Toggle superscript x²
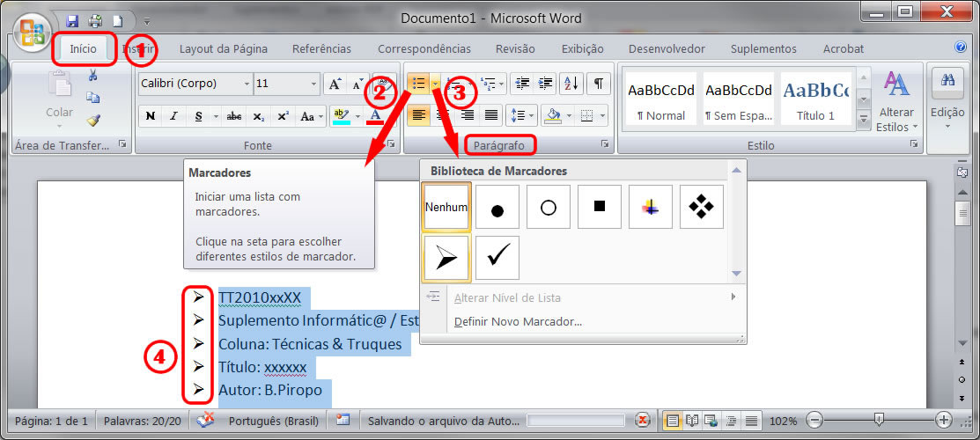Viewport: 980px width, 440px height. point(283,115)
